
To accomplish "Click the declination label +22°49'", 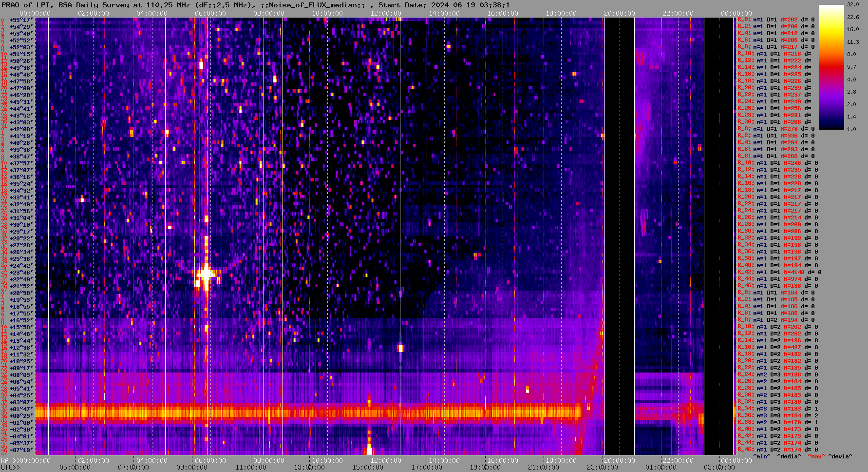I will click(21, 279).
